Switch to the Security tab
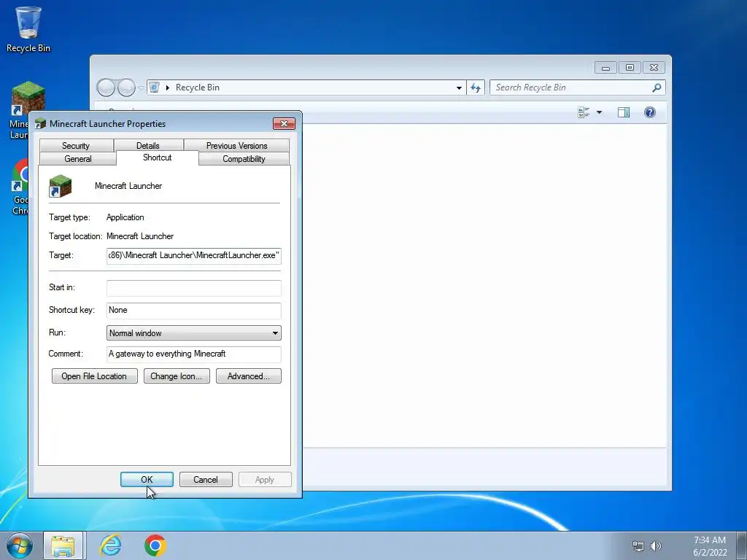Image resolution: width=747 pixels, height=560 pixels. click(76, 146)
